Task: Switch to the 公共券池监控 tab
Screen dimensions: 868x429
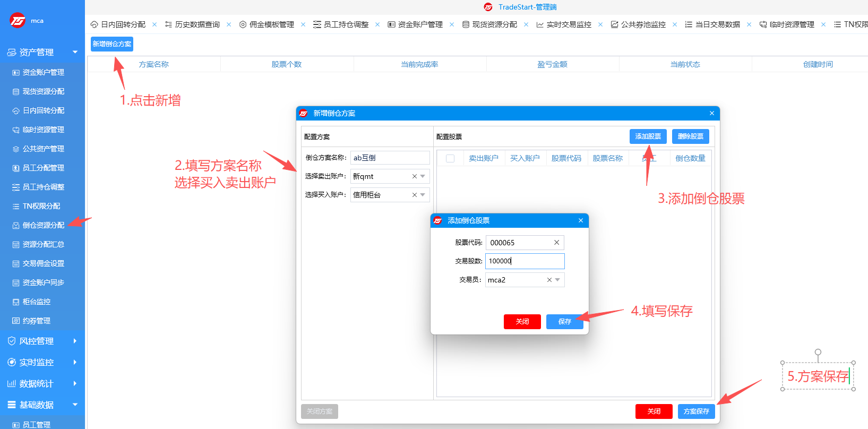Action: coord(638,24)
